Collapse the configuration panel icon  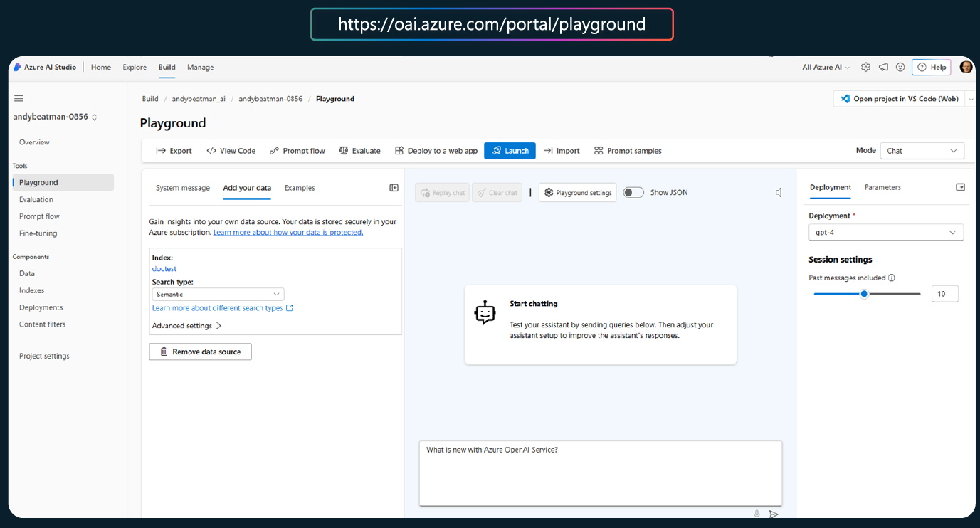point(960,187)
